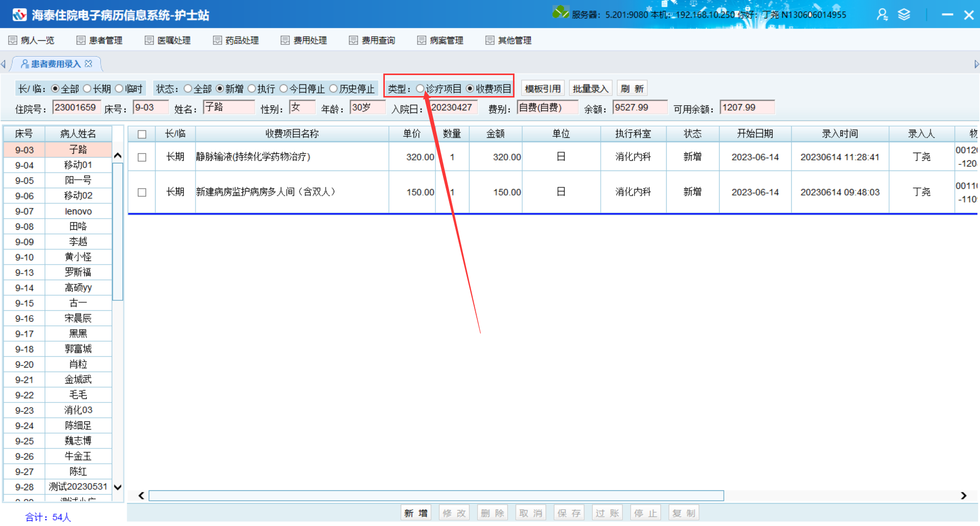
Task: Select the 今日停止 status radio
Action: (x=284, y=89)
